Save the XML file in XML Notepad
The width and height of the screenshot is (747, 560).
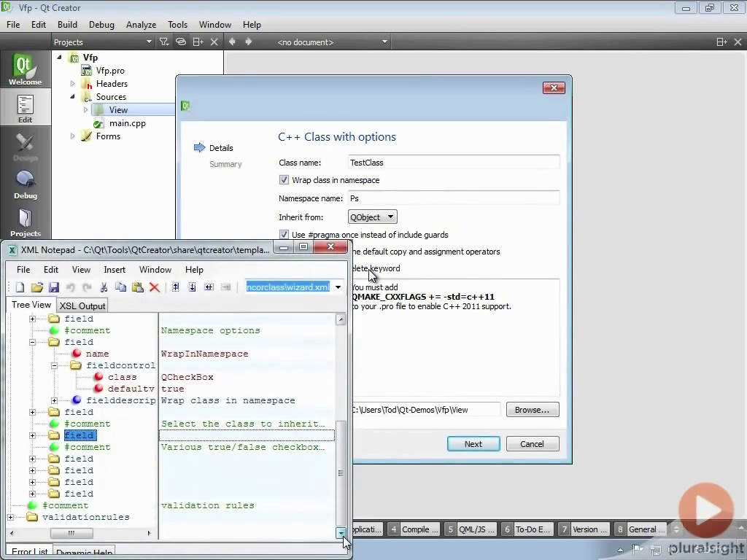click(54, 287)
